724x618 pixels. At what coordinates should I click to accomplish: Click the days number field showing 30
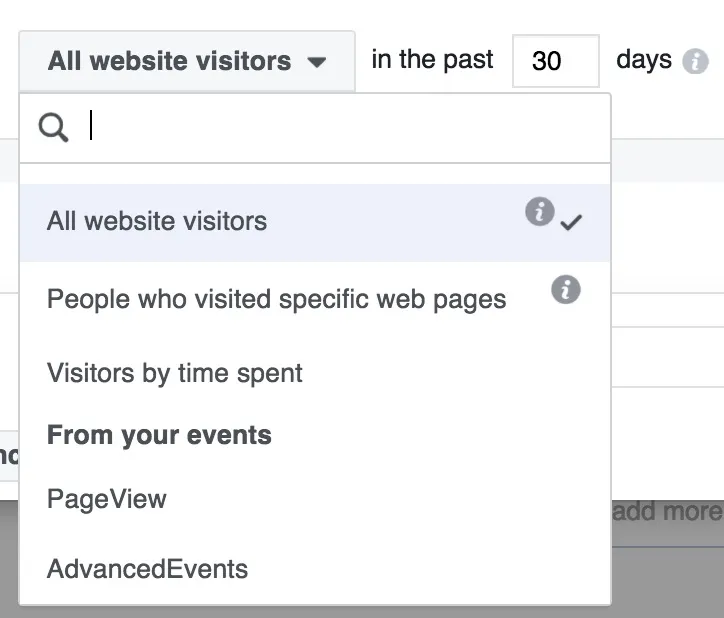(555, 61)
